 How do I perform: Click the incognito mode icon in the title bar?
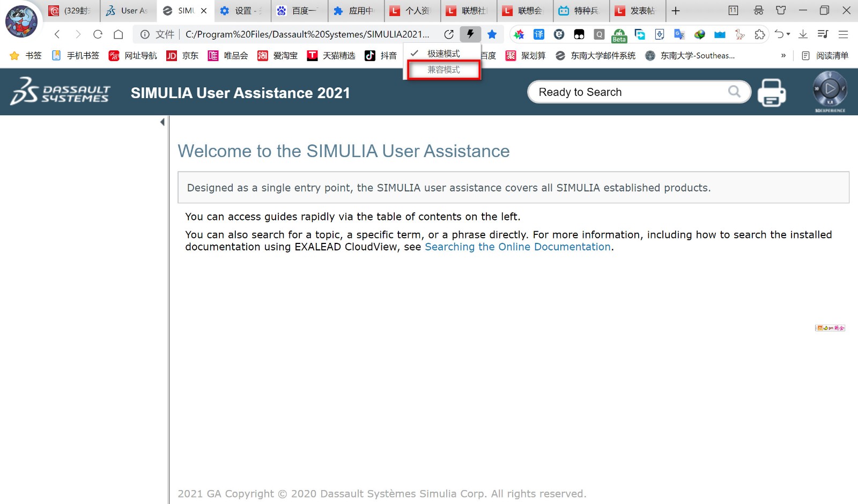tap(758, 10)
